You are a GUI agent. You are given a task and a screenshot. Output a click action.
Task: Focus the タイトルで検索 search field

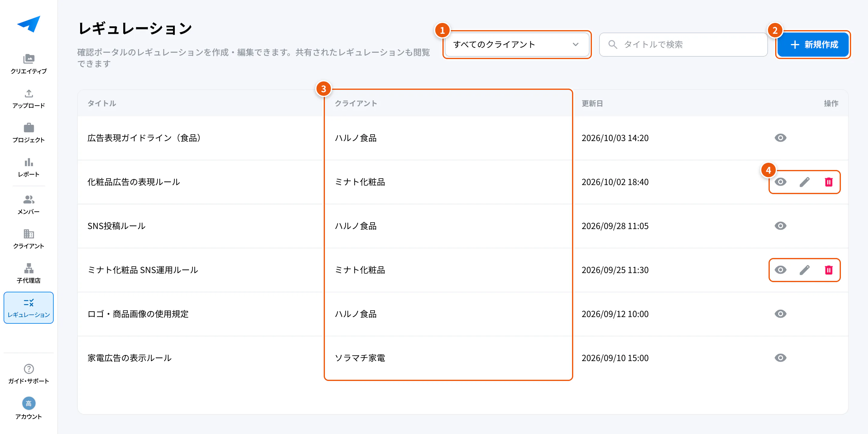tap(683, 45)
